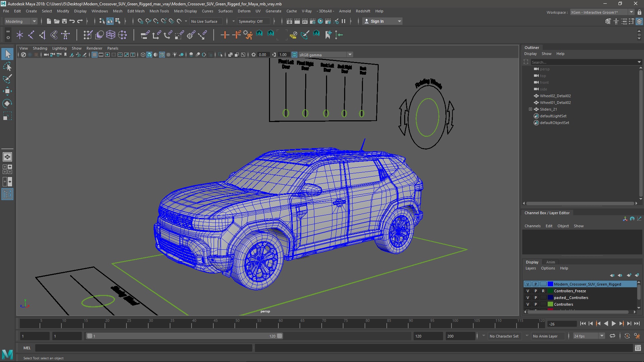Toggle visibility V of pasted__Controllers layer
This screenshot has height=362, width=644.
(x=528, y=298)
